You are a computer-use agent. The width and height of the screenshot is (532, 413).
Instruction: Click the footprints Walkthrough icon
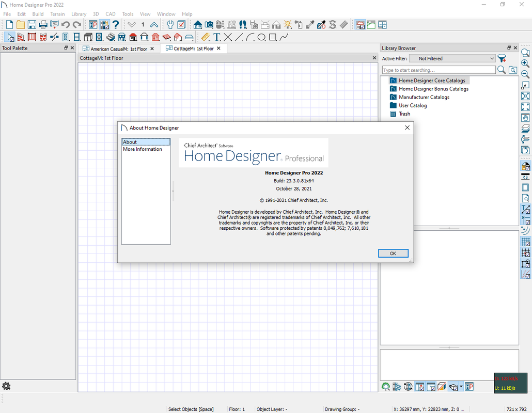coord(243,25)
